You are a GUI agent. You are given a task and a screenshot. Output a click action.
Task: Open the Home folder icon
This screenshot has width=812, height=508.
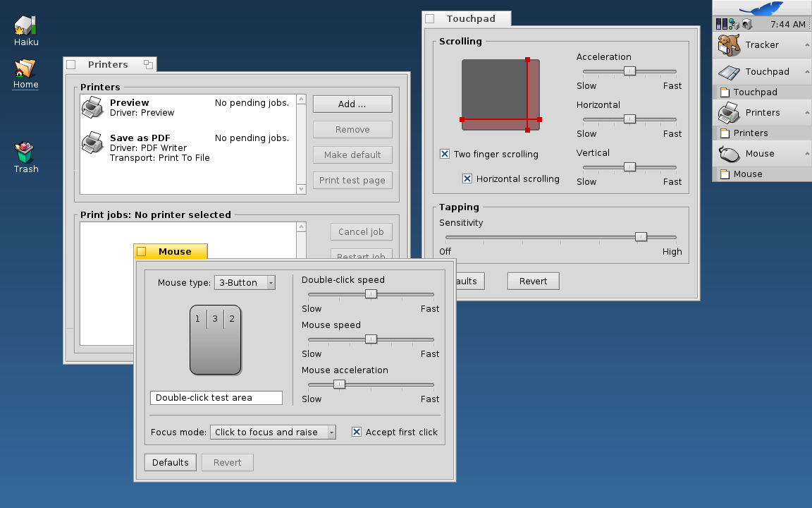tap(25, 68)
